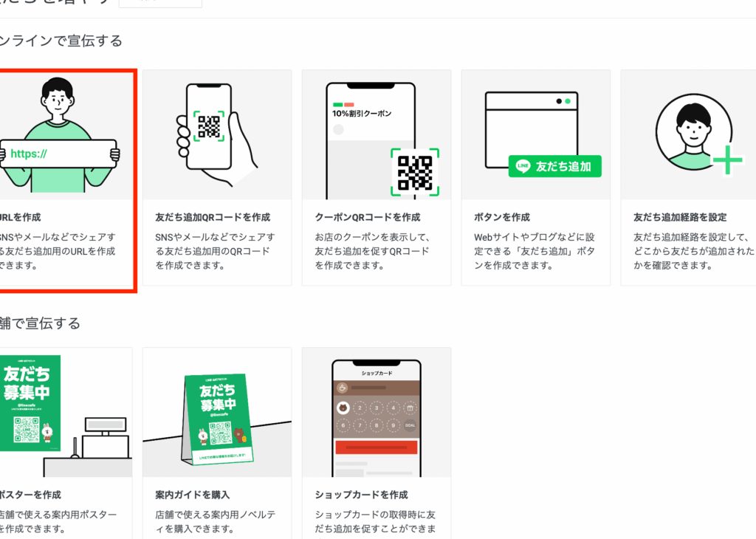Open 友だち追加QRコードを作成
The width and height of the screenshot is (756, 539).
[213, 217]
